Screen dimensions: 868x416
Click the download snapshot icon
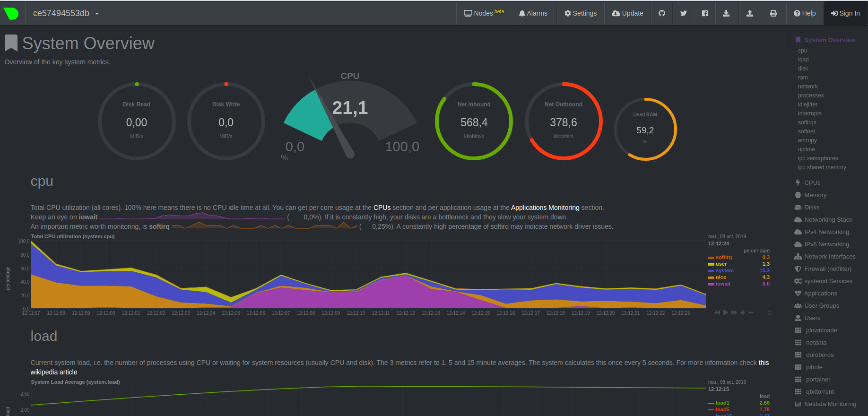(726, 13)
